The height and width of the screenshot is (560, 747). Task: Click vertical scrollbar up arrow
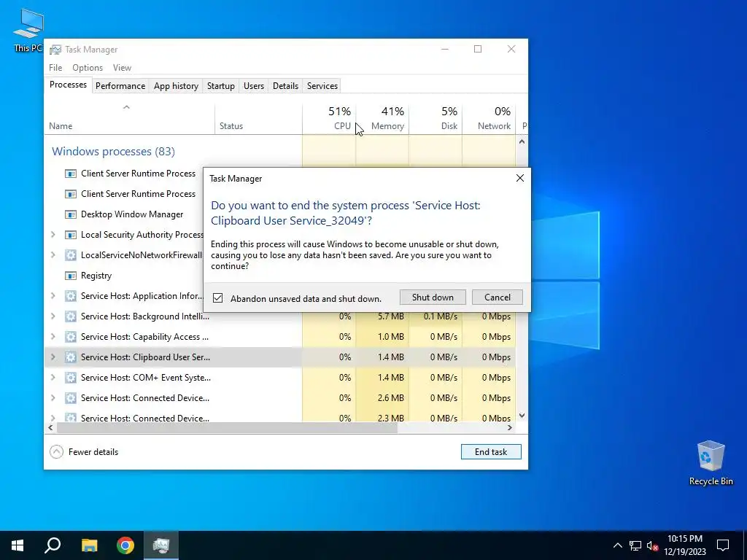(x=522, y=141)
